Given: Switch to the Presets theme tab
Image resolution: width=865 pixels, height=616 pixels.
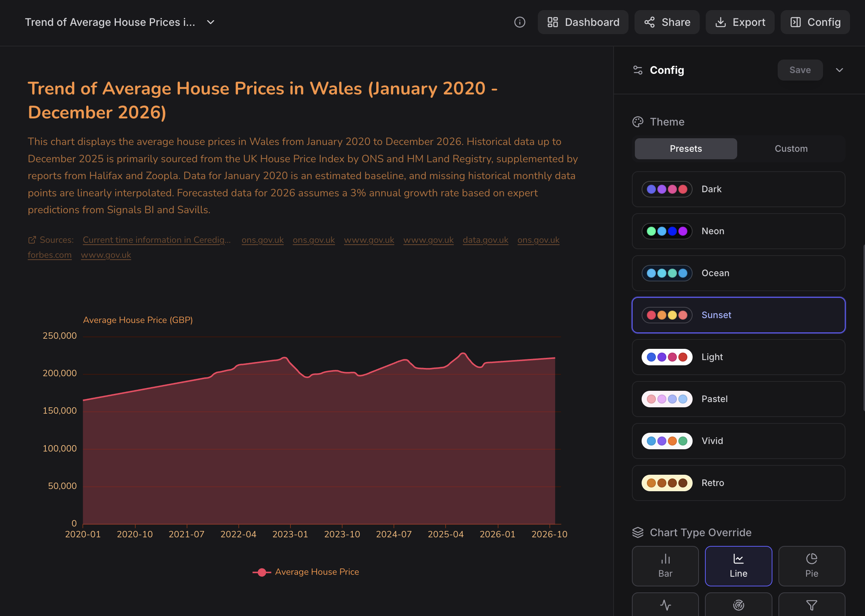Looking at the screenshot, I should click(x=685, y=149).
